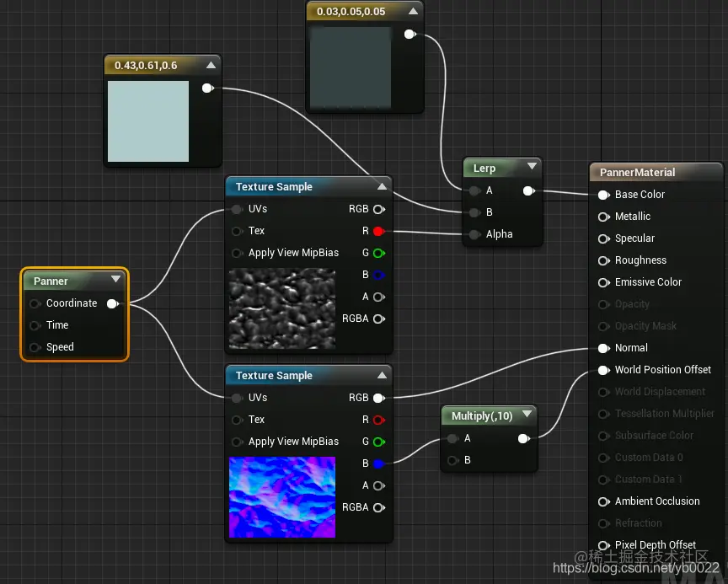Click the upper Texture Sample red R pin
728x584 pixels.
[379, 231]
